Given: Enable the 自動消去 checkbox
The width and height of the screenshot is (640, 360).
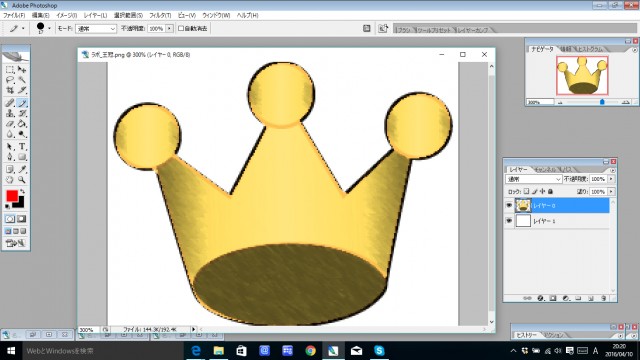Looking at the screenshot, I should coord(181,29).
